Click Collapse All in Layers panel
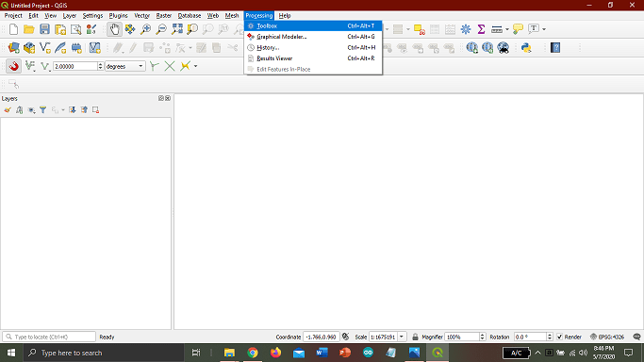 click(84, 110)
